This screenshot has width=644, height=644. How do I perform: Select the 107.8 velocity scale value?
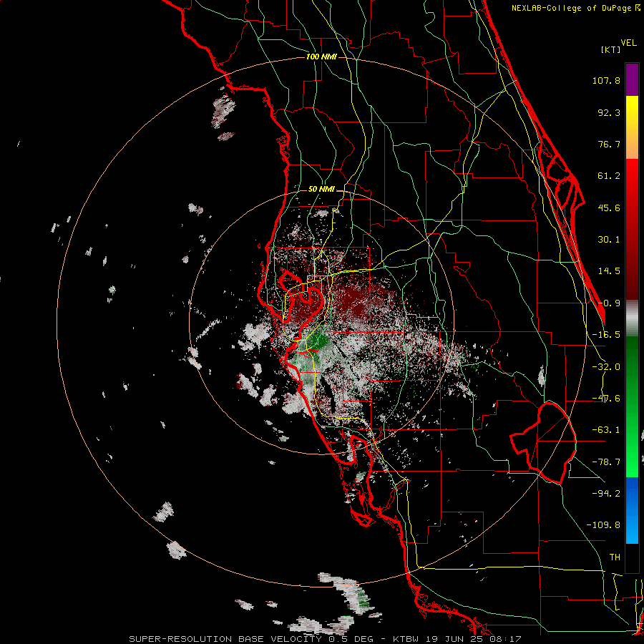(x=606, y=80)
